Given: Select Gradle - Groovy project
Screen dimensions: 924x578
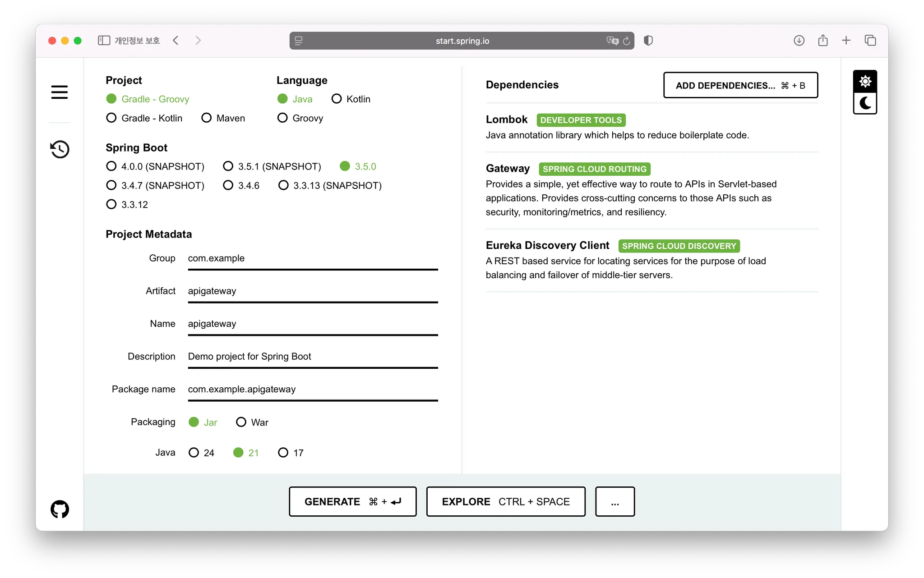Looking at the screenshot, I should (x=148, y=99).
